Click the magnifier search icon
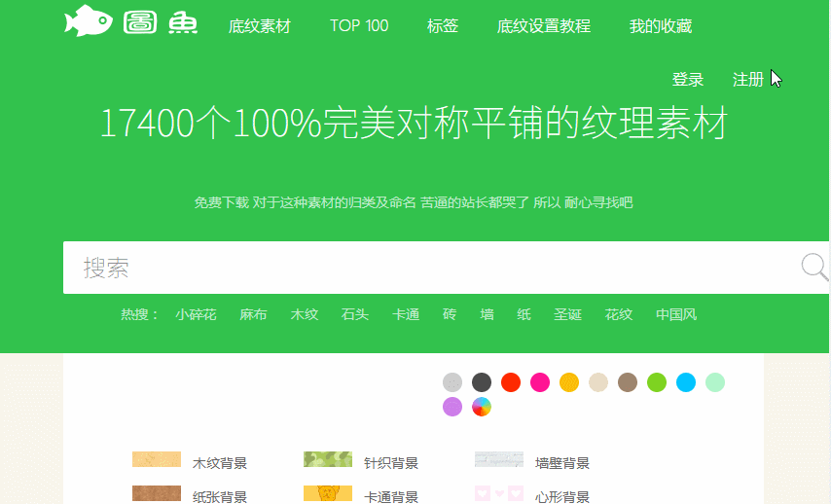The height and width of the screenshot is (504, 831). click(x=814, y=267)
